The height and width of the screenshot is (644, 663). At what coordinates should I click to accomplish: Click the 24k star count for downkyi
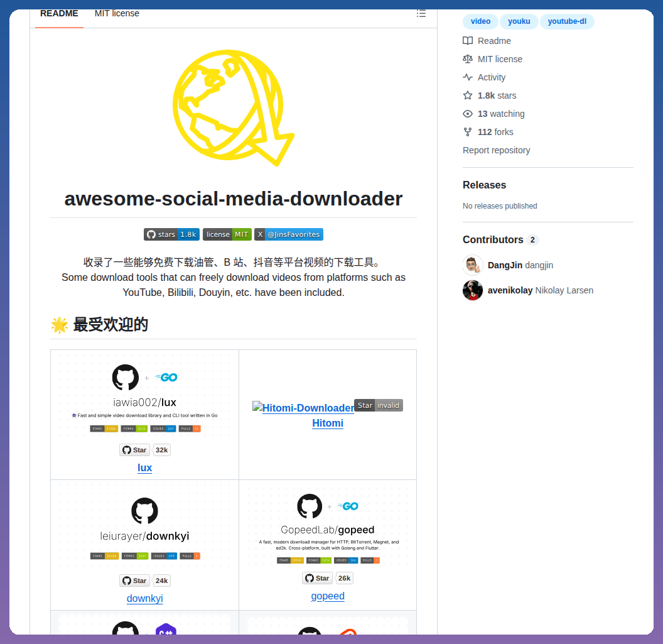click(x=161, y=581)
